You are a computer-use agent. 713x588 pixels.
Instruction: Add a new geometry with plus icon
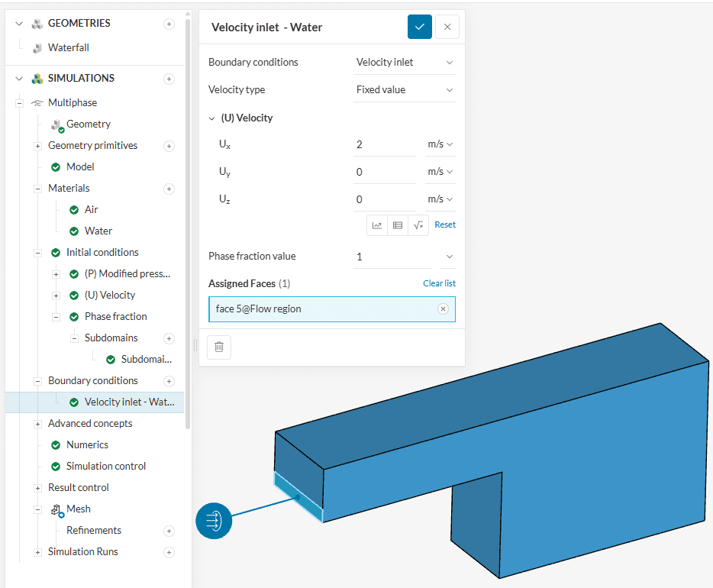169,24
